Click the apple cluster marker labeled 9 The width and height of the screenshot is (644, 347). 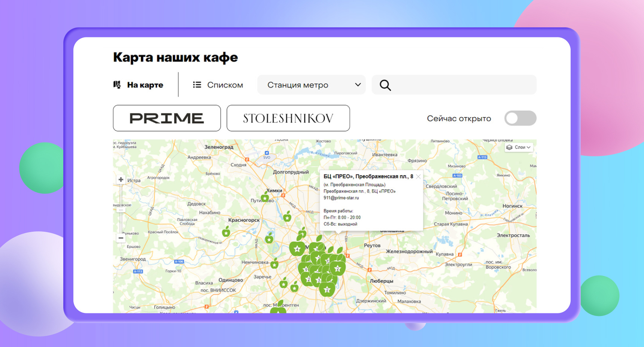306,268
